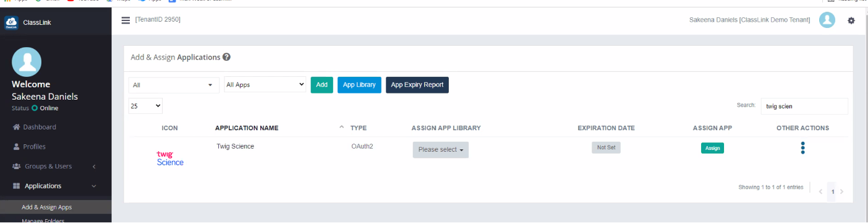The image size is (868, 223).
Task: Click the Assign App column header
Action: click(x=712, y=128)
